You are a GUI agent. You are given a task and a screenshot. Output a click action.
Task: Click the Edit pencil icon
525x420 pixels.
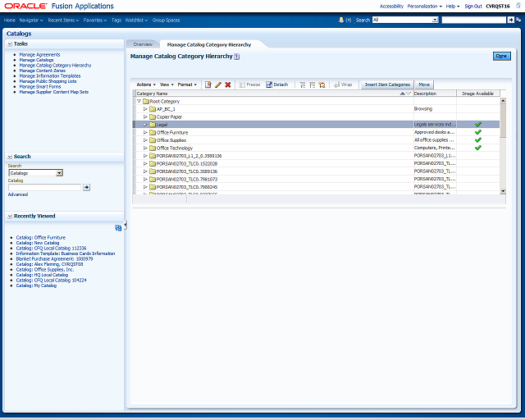[x=218, y=84]
